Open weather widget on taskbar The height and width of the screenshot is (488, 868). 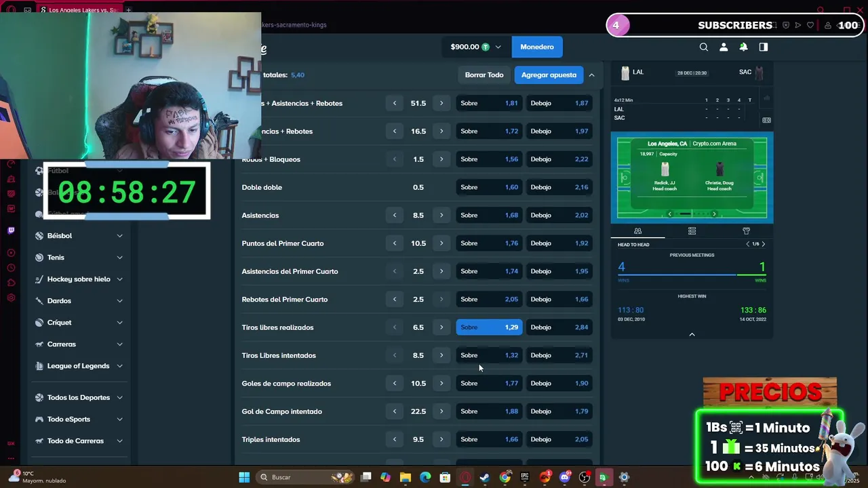pos(37,477)
